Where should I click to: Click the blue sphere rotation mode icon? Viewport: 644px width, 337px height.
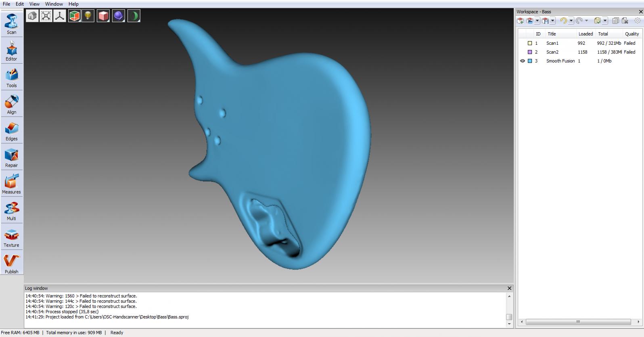coord(118,16)
